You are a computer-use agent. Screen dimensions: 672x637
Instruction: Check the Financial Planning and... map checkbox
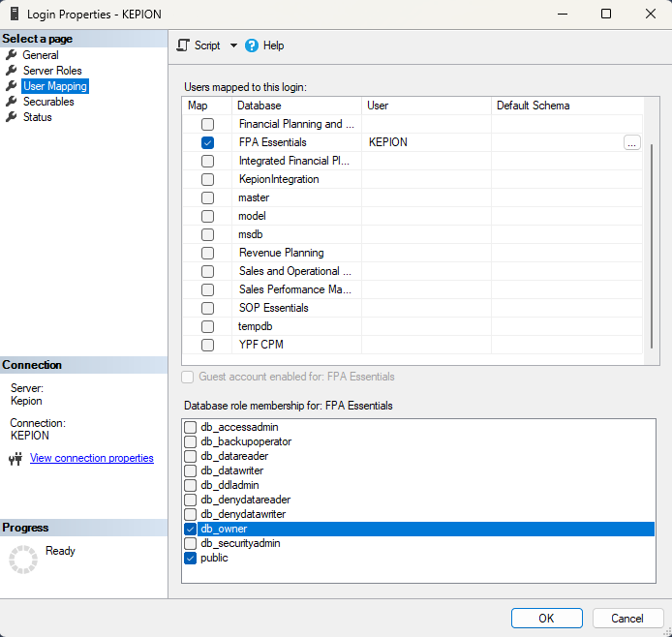[207, 124]
